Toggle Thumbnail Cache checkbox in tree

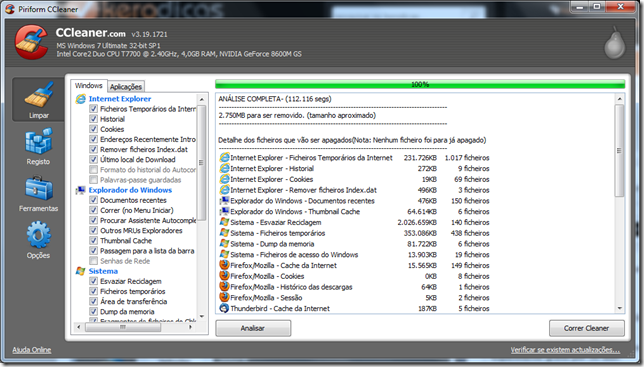tap(94, 241)
